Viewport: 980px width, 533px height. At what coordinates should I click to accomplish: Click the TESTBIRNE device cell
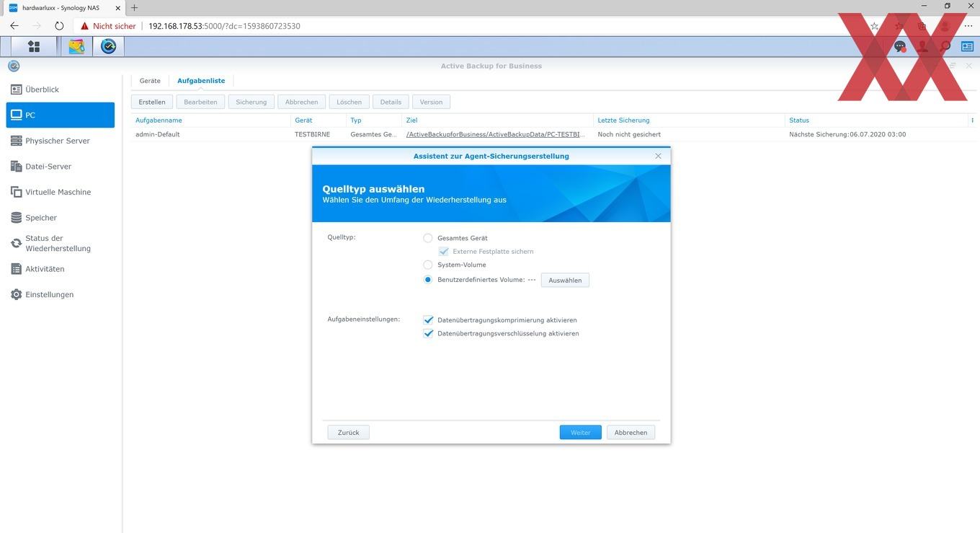(x=312, y=134)
